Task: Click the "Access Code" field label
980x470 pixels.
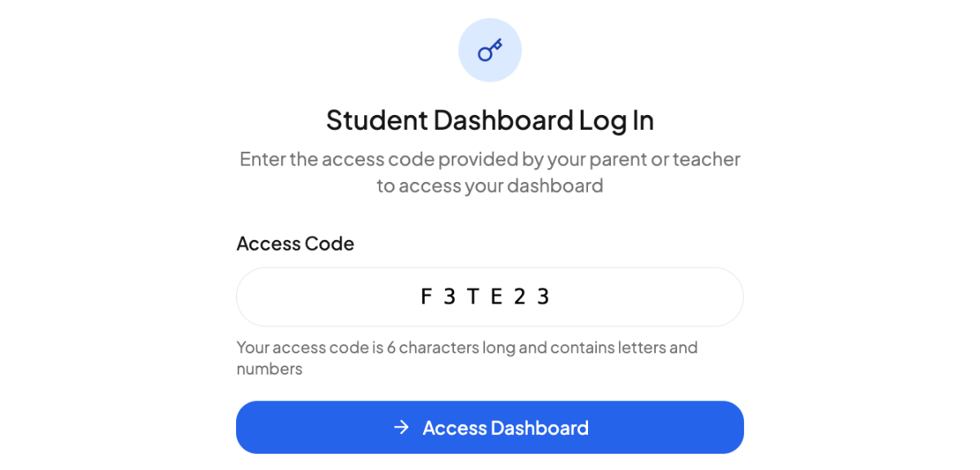Action: click(x=295, y=243)
